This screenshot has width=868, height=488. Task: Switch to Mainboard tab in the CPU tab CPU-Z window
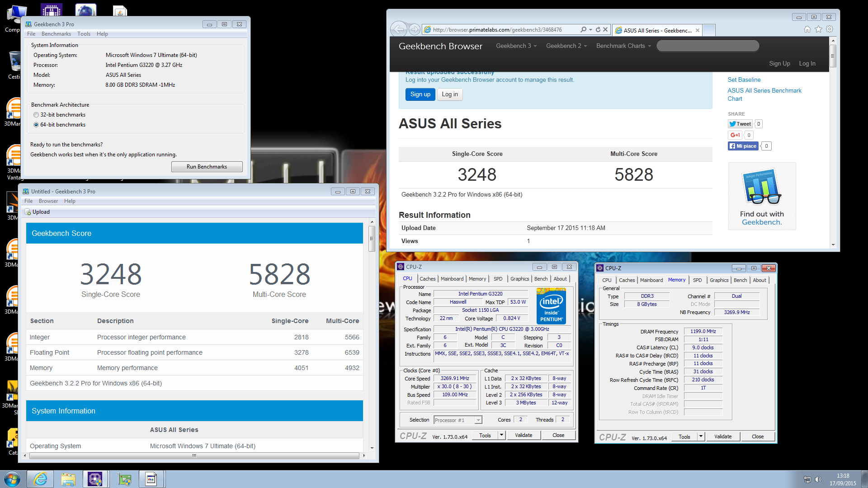click(452, 279)
